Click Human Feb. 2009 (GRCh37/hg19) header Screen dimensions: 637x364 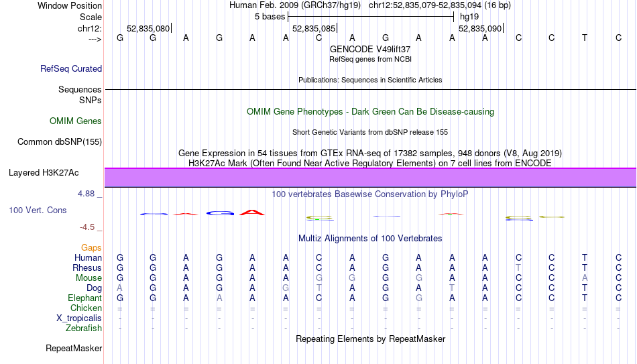(295, 5)
